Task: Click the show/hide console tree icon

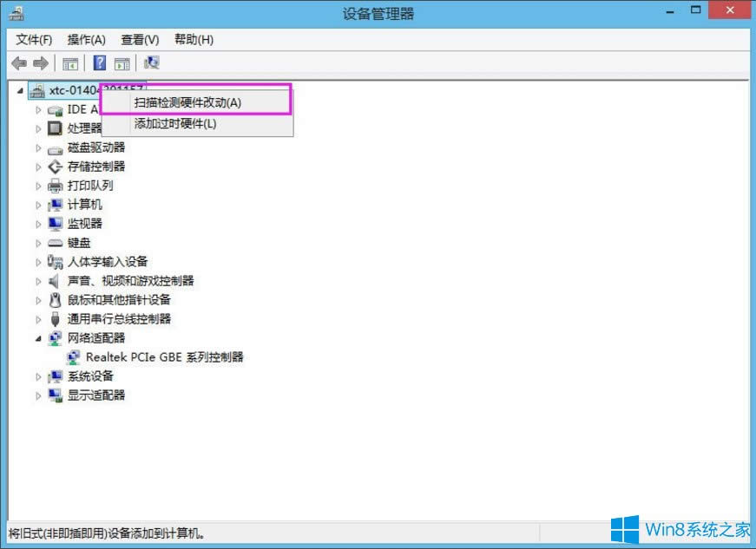Action: pyautogui.click(x=70, y=62)
